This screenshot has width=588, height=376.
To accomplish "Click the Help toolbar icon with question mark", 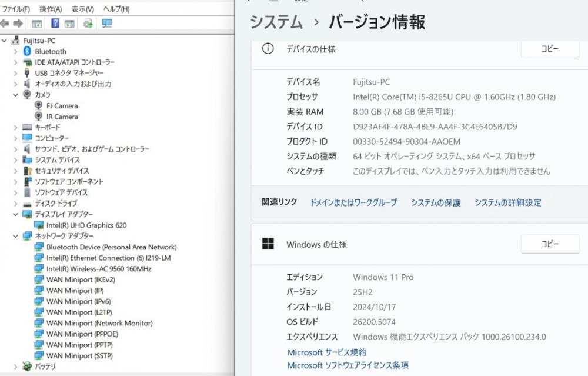I will pyautogui.click(x=55, y=24).
